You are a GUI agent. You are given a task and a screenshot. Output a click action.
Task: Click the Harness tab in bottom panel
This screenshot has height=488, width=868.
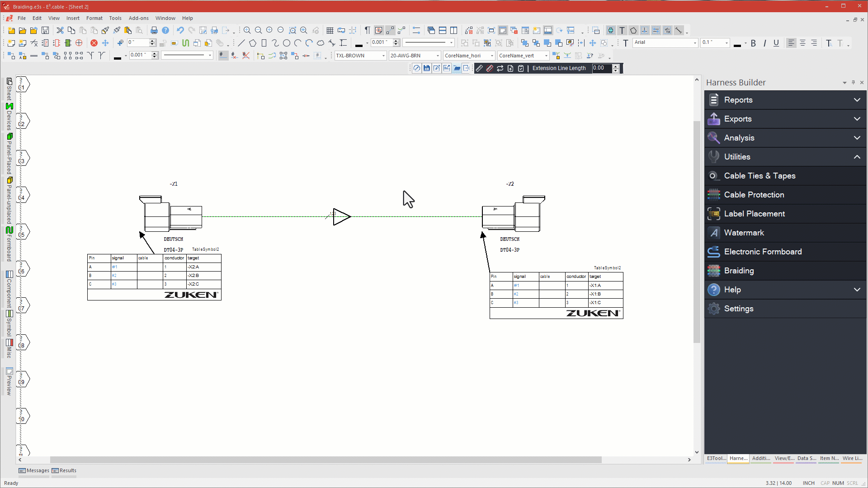pyautogui.click(x=737, y=458)
